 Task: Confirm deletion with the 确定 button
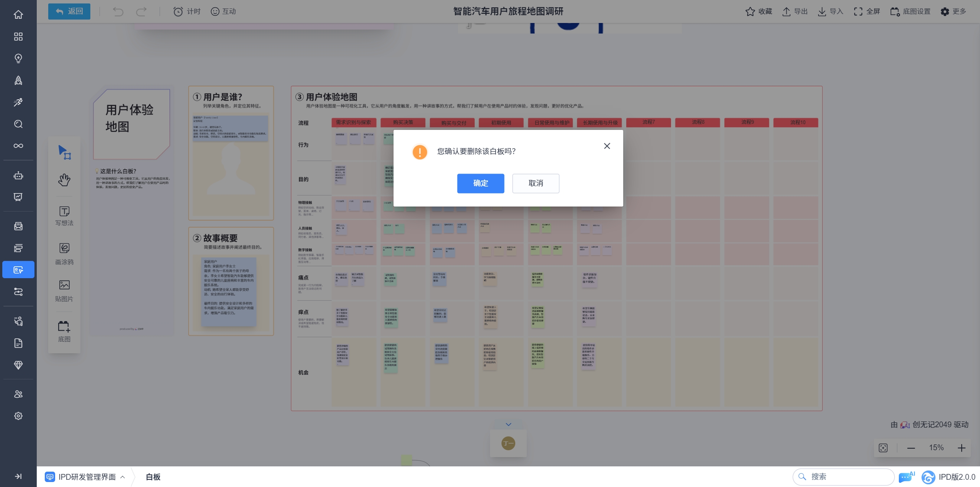click(x=480, y=183)
